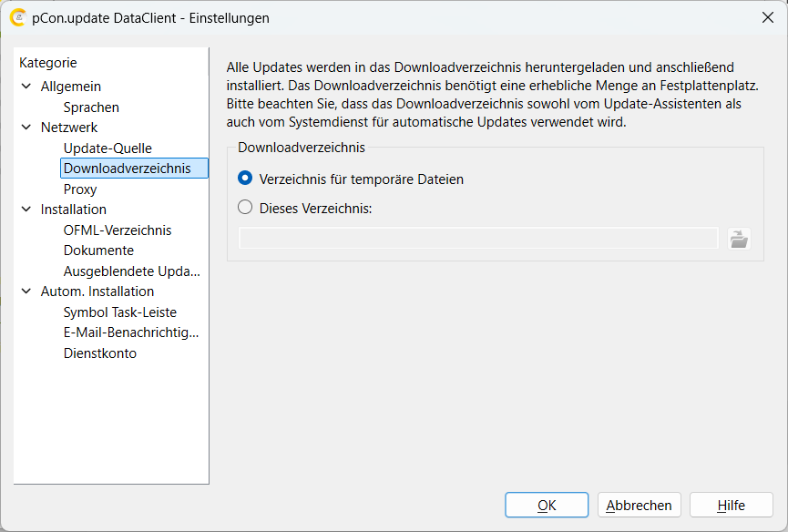The height and width of the screenshot is (532, 788).
Task: Collapse the Autom. Installation tree node
Action: point(26,291)
